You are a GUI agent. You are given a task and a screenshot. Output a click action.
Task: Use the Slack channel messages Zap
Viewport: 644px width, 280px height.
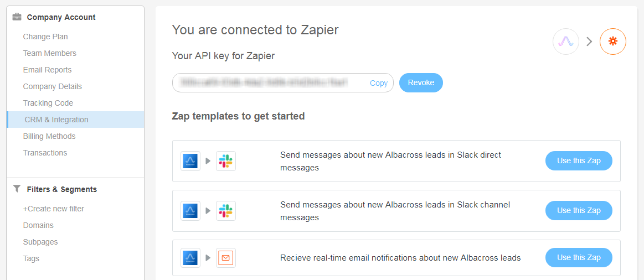click(579, 210)
